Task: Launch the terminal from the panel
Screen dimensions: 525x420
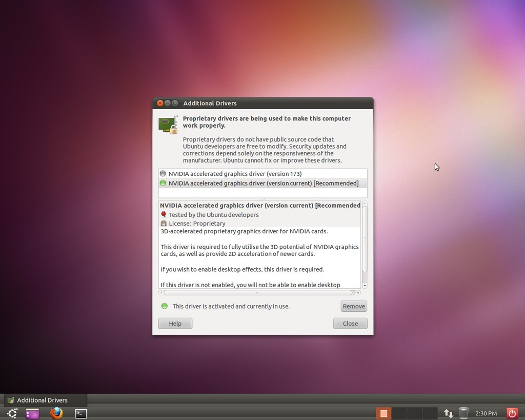Action: [x=81, y=414]
